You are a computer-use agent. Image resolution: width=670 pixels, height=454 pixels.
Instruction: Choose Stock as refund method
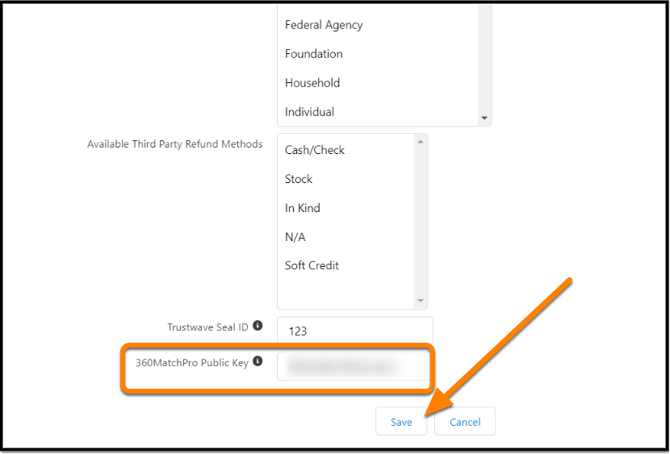299,179
